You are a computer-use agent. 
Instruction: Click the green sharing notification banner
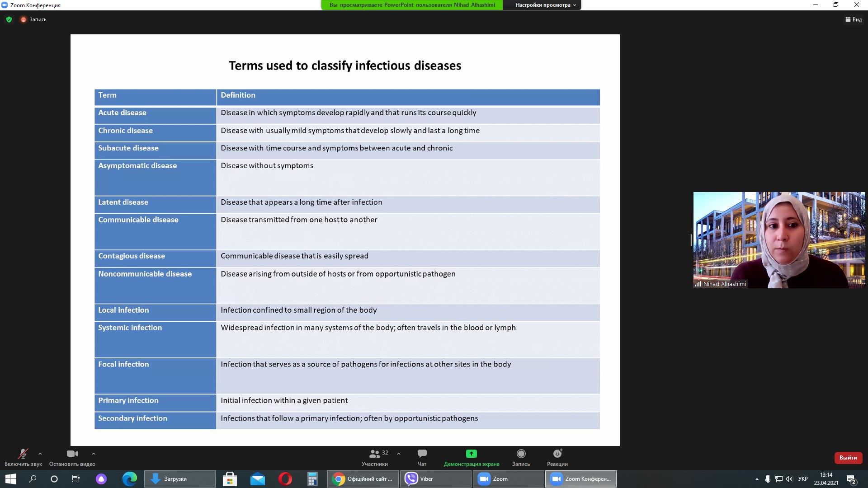[x=412, y=5]
